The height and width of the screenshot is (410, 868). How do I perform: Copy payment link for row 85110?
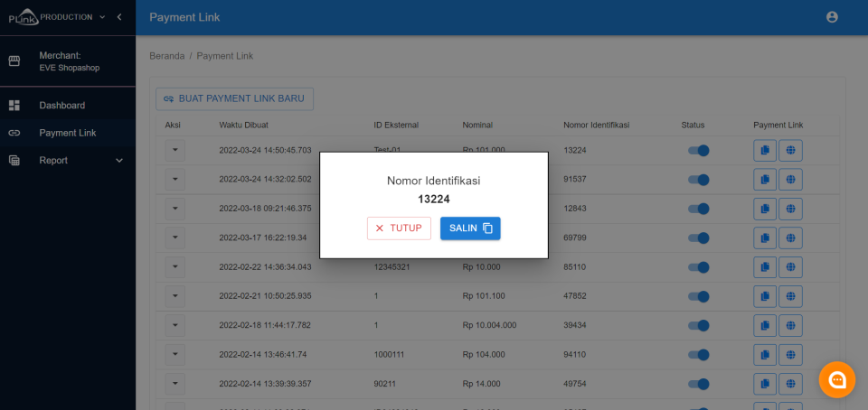click(765, 267)
